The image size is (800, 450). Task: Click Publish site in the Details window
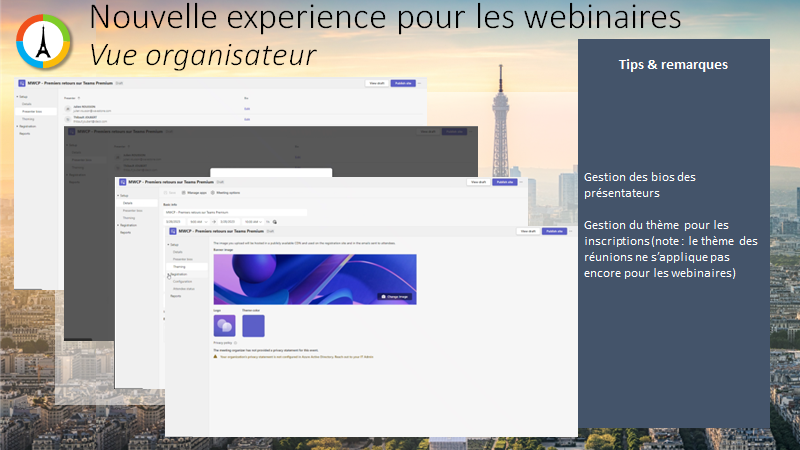tap(505, 182)
